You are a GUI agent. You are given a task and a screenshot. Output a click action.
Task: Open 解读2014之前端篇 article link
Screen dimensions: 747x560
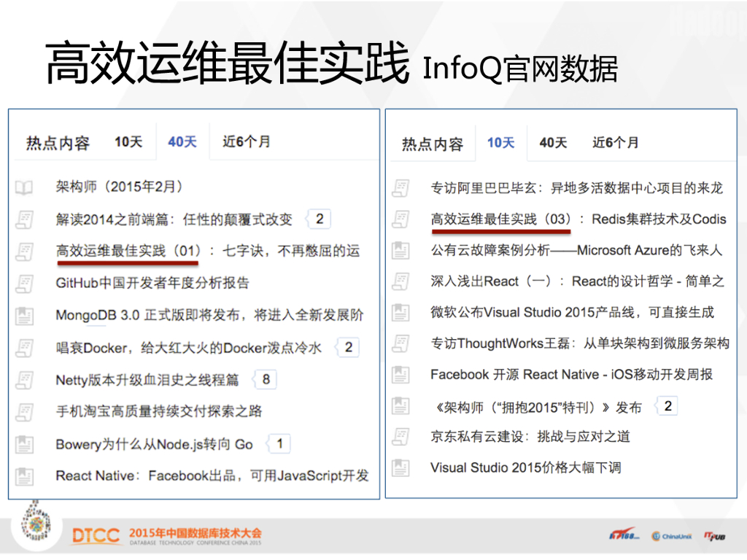click(174, 219)
